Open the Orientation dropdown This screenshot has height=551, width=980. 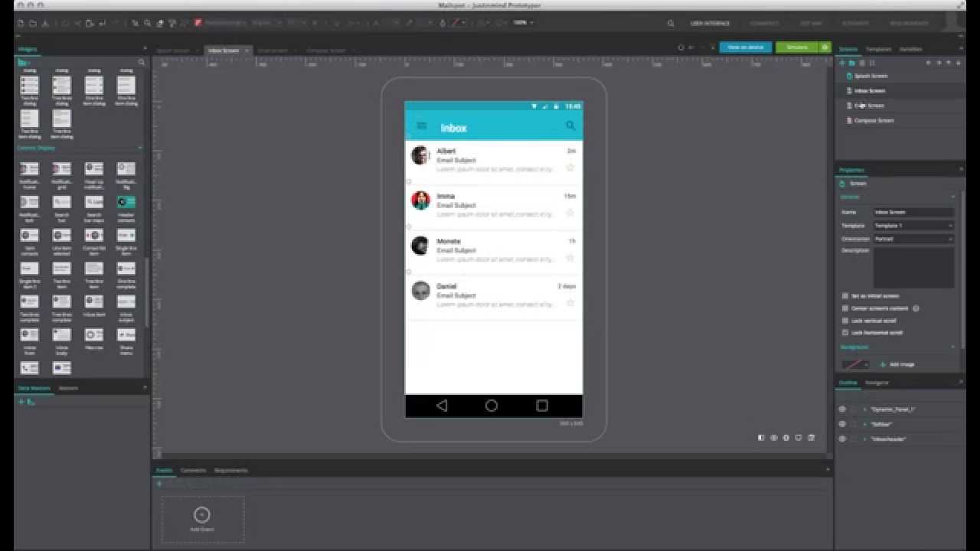913,239
